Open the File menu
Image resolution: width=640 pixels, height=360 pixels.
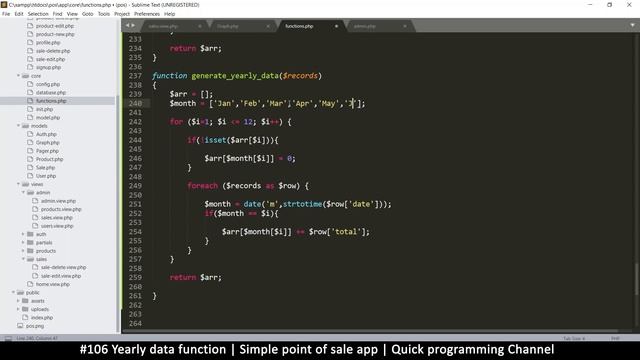tap(6, 14)
